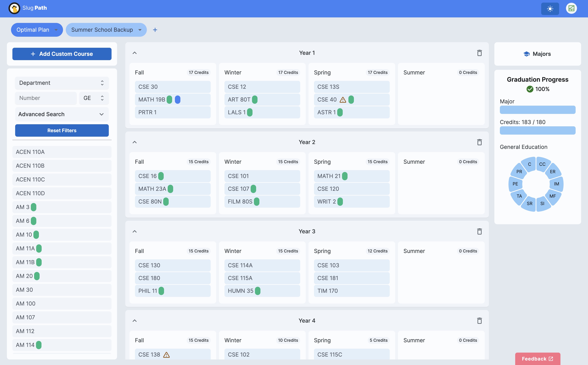588x365 pixels.
Task: Click the warning icon on CSE 40
Action: click(343, 100)
